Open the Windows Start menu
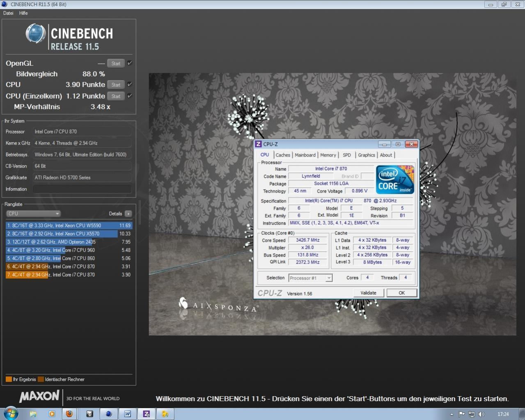This screenshot has height=420, width=525. pyautogui.click(x=11, y=413)
